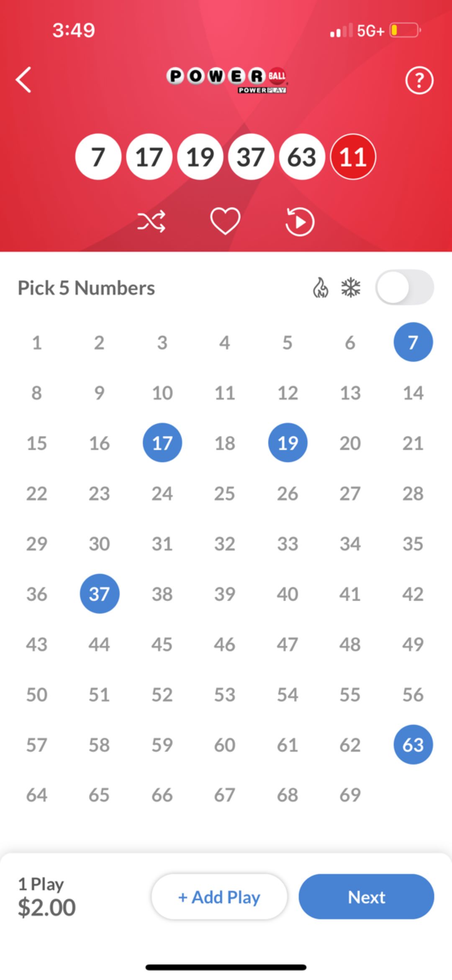Select the snowflake cold numbers icon
The width and height of the screenshot is (452, 980).
(x=350, y=287)
